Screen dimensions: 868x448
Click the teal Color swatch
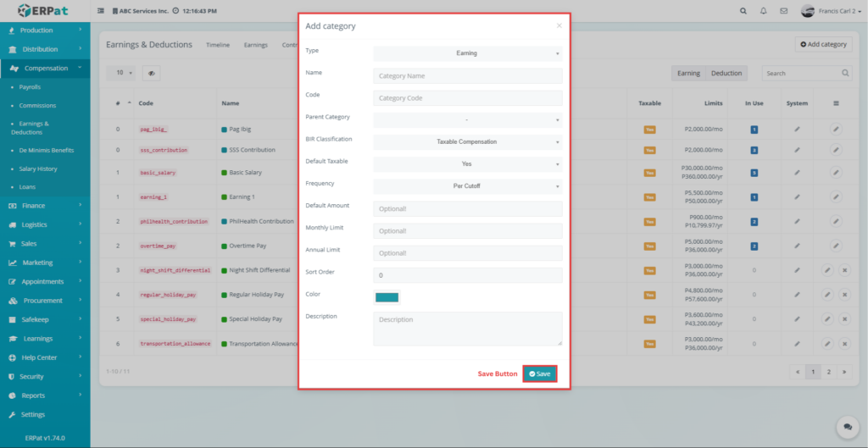click(387, 297)
